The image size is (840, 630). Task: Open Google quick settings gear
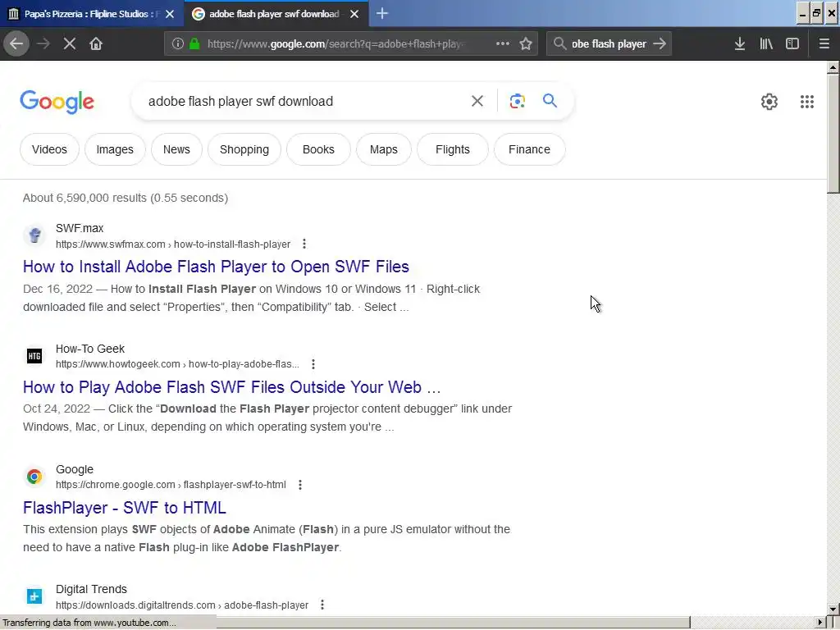[x=769, y=102]
